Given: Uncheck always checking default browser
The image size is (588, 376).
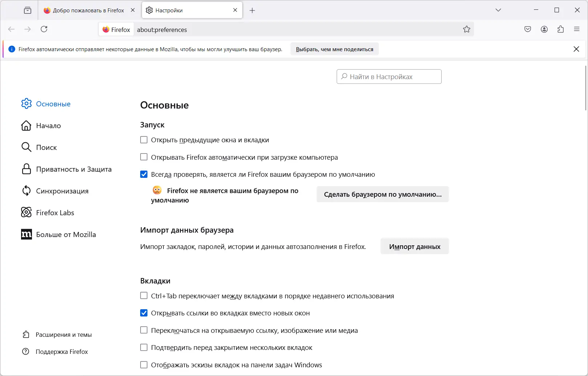Looking at the screenshot, I should point(144,175).
